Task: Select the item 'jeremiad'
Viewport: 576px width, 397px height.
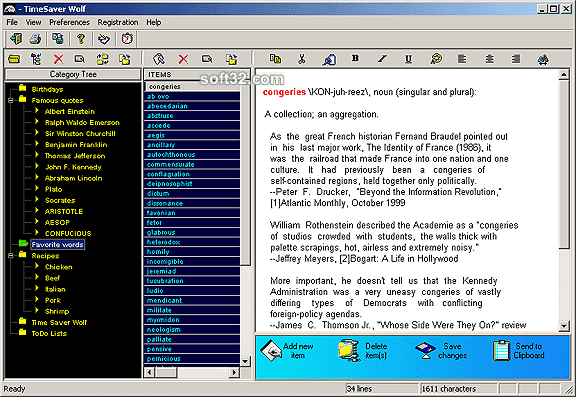Action: [x=192, y=271]
